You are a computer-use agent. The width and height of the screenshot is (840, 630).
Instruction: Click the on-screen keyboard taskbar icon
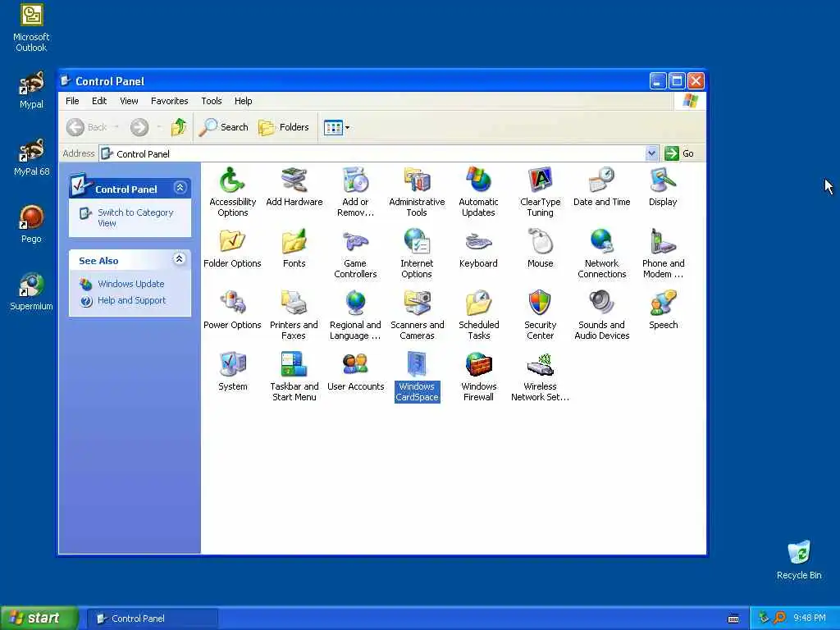pyautogui.click(x=733, y=619)
